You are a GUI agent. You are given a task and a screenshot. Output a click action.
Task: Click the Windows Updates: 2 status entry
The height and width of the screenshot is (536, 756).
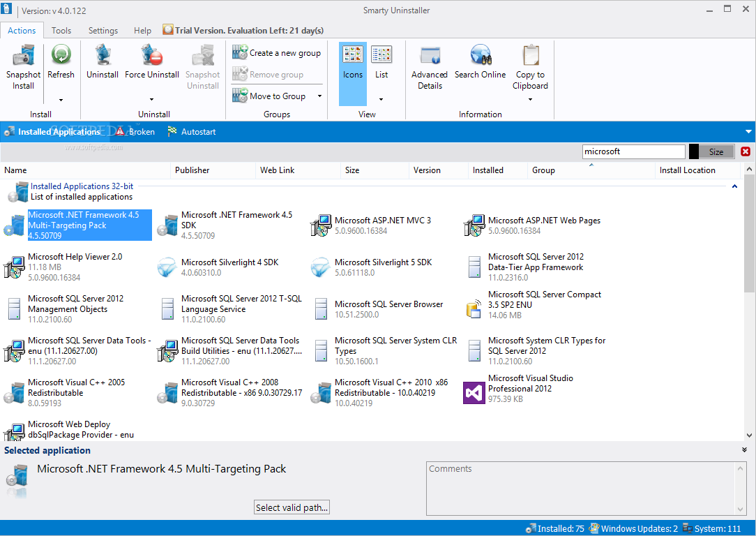633,529
